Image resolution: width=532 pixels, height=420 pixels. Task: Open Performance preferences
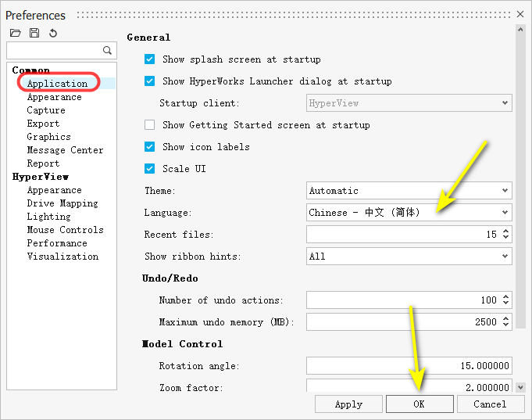tap(57, 243)
